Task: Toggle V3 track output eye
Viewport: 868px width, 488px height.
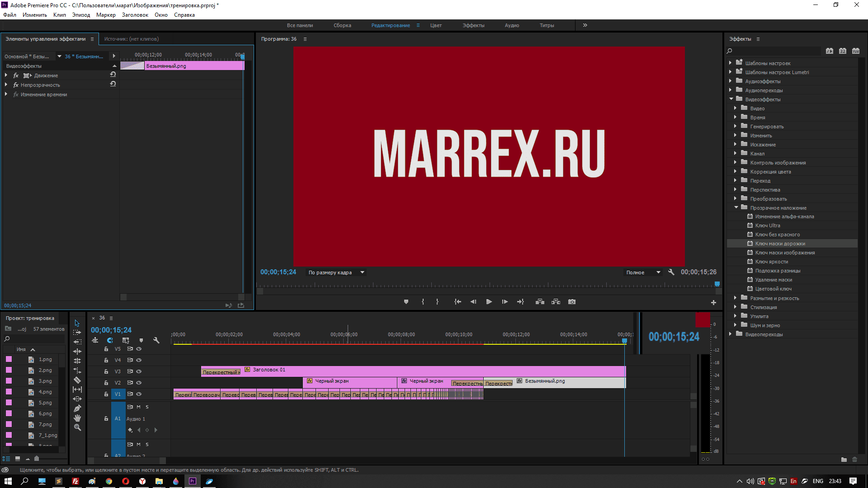Action: [139, 371]
